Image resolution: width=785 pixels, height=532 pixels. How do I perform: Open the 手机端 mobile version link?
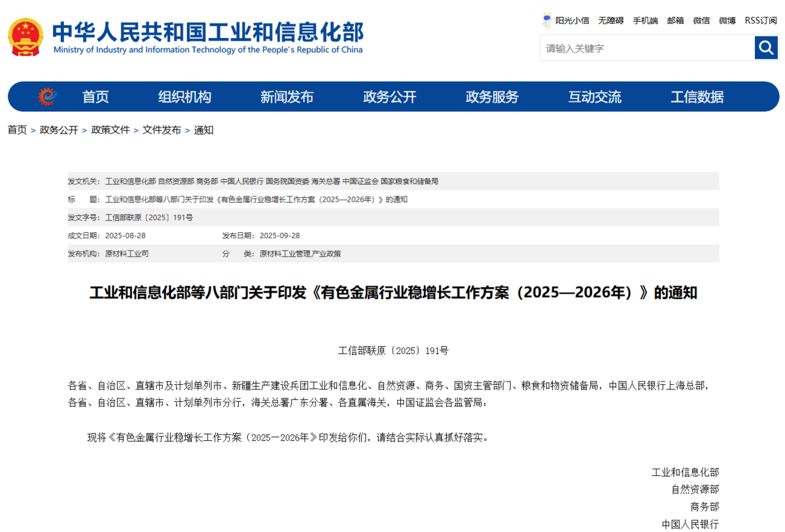(x=645, y=20)
